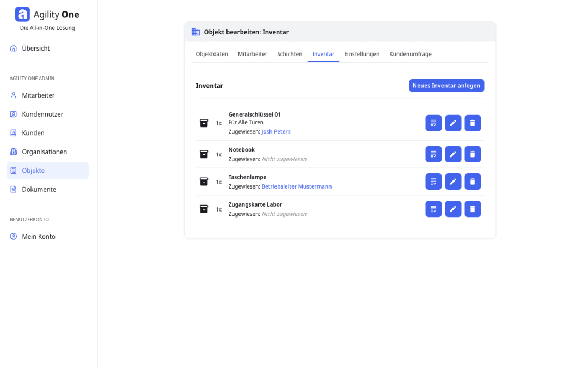Edit the Taschenlampe inventory item
The width and height of the screenshot is (588, 368).
[453, 182]
